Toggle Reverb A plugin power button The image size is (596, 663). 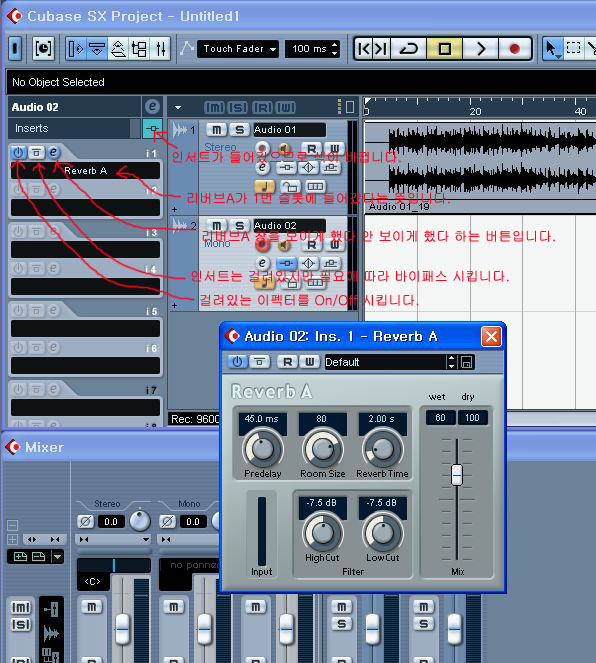[x=237, y=362]
